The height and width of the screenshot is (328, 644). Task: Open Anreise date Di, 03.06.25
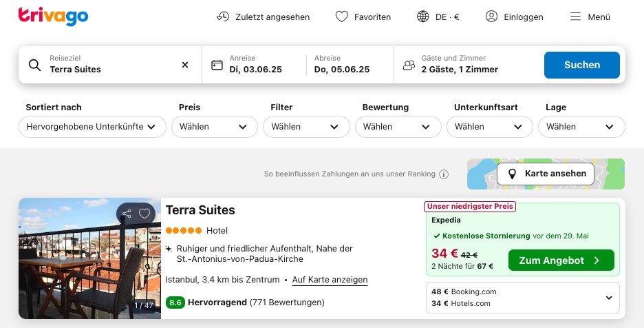(x=255, y=65)
